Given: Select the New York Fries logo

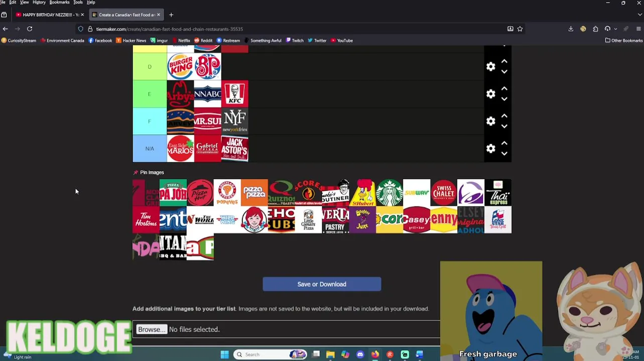Looking at the screenshot, I should coord(234,121).
